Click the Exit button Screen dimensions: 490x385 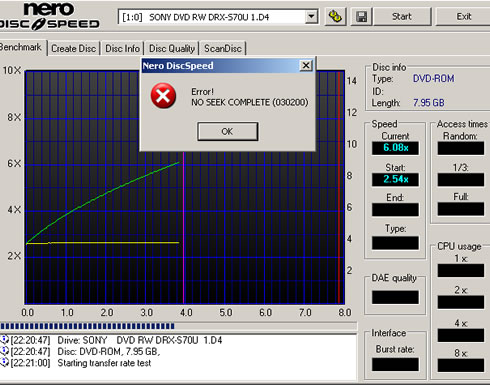pos(464,16)
